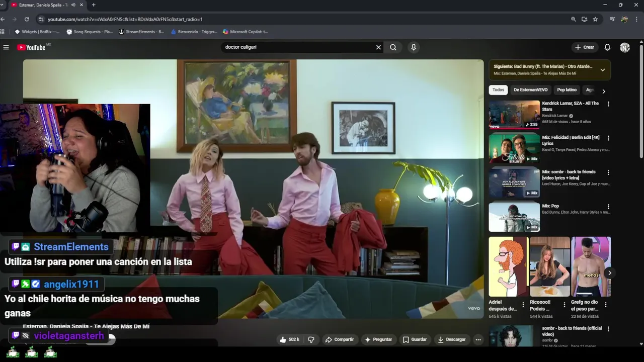Click sombr back to friends official video title
The image size is (644, 362).
pos(572,331)
